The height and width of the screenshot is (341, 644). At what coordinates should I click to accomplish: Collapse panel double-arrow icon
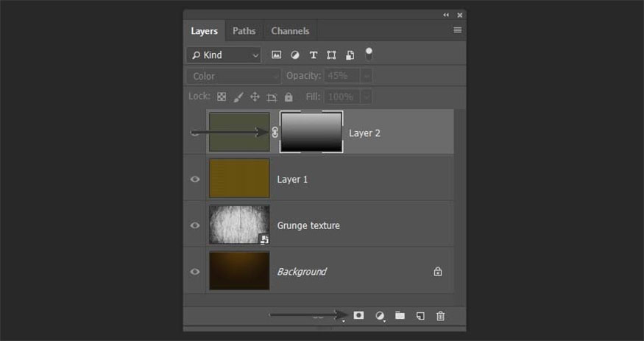(446, 15)
